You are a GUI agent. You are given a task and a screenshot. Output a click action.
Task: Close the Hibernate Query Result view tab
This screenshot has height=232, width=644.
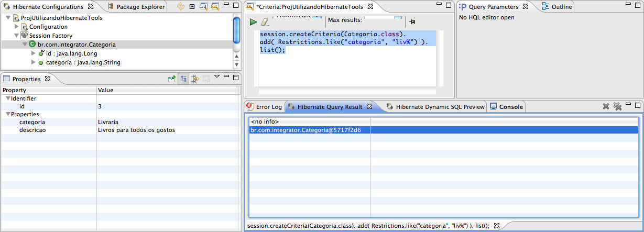click(369, 106)
